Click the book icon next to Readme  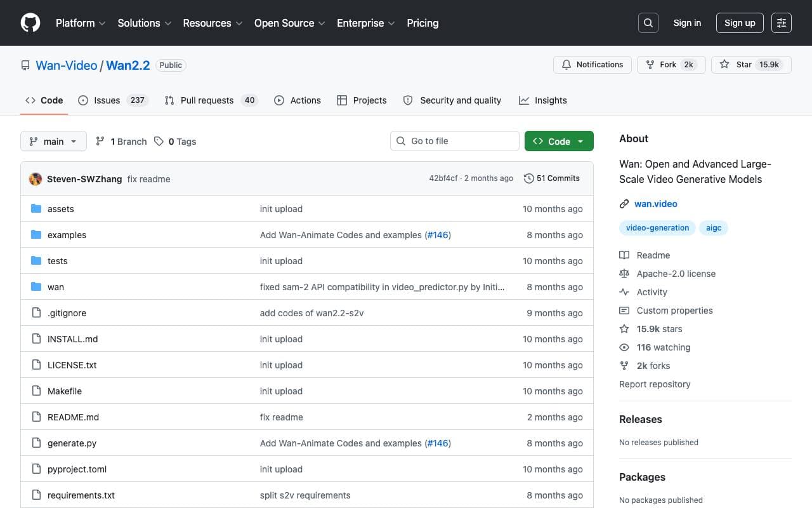(624, 255)
